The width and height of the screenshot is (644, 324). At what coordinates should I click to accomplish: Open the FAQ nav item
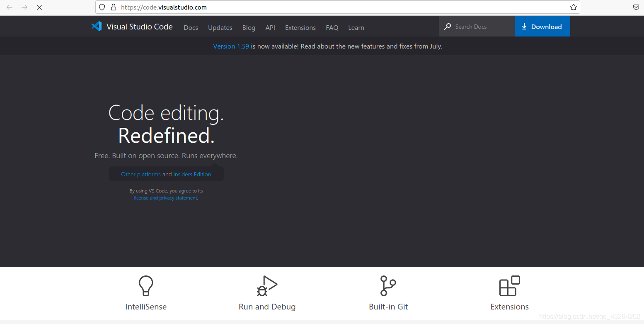coord(332,28)
